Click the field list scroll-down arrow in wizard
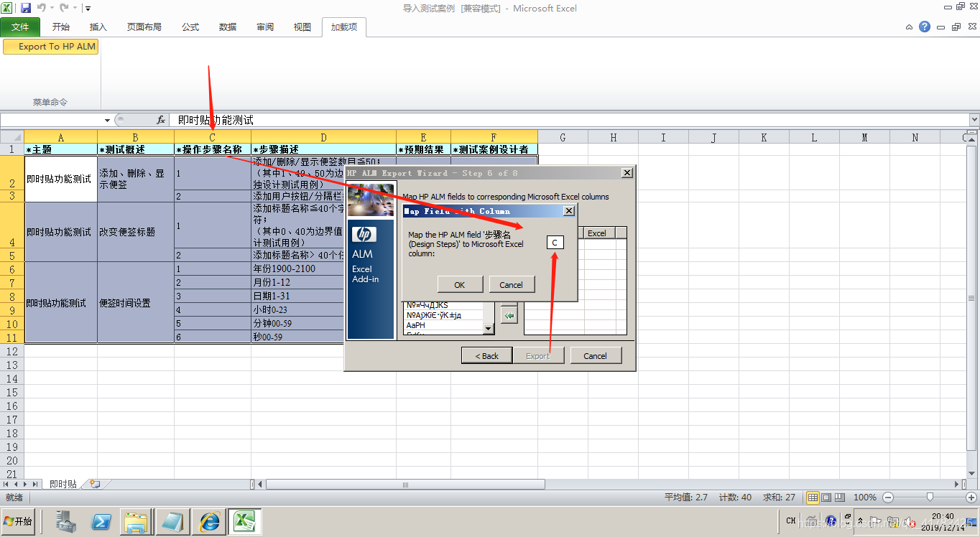Viewport: 980px width, 537px height. [489, 329]
